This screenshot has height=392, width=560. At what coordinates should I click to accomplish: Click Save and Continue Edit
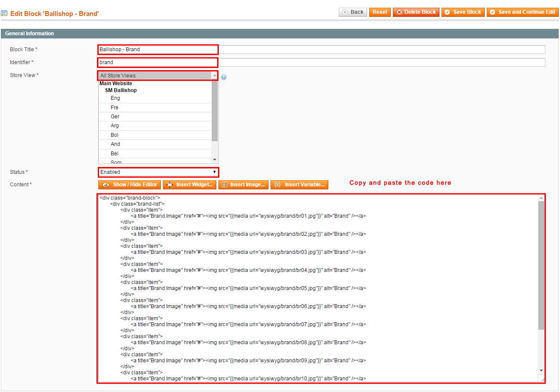pos(523,12)
